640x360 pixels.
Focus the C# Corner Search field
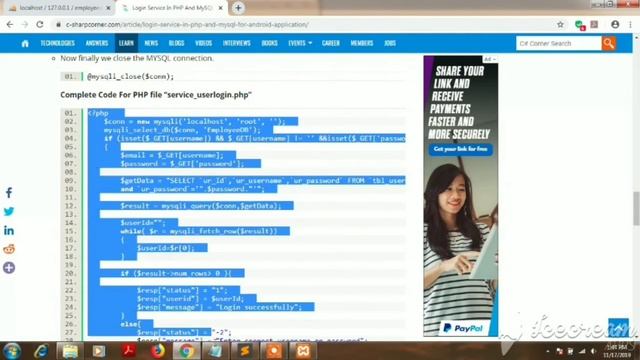[x=558, y=43]
